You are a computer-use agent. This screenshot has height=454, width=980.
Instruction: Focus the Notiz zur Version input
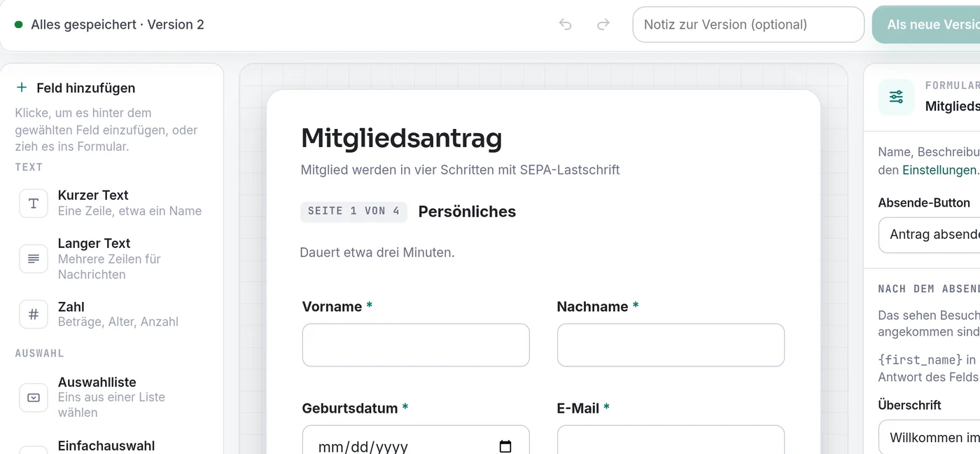pos(748,25)
